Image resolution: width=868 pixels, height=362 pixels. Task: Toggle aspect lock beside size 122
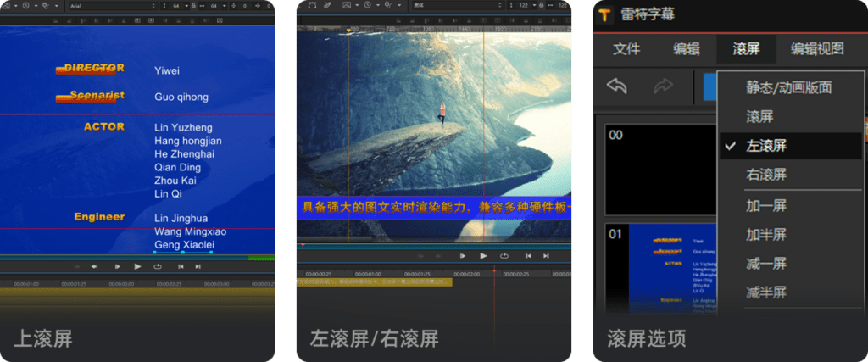click(542, 6)
